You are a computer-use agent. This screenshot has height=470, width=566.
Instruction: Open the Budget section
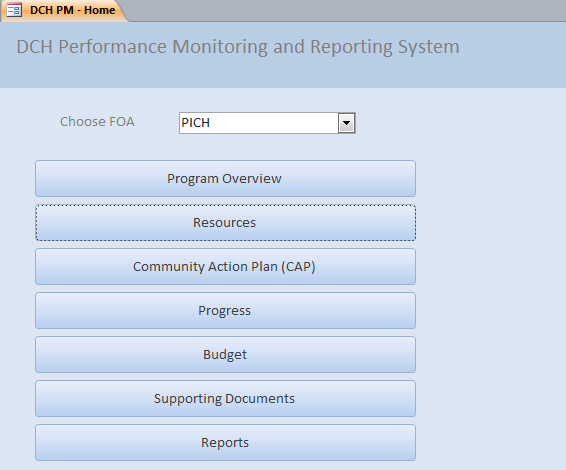click(225, 355)
